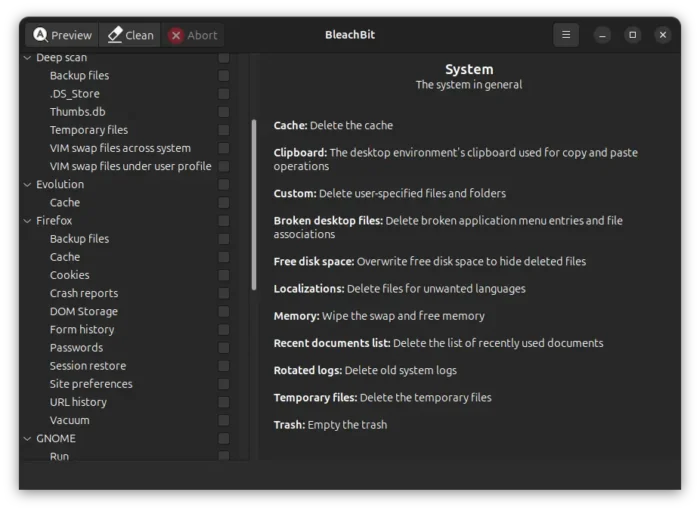Open the hamburger menu button
Image resolution: width=700 pixels, height=511 pixels.
pyautogui.click(x=566, y=35)
